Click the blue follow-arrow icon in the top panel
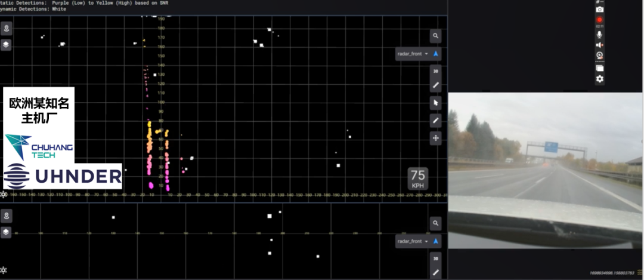This screenshot has height=280, width=644. pyautogui.click(x=436, y=54)
